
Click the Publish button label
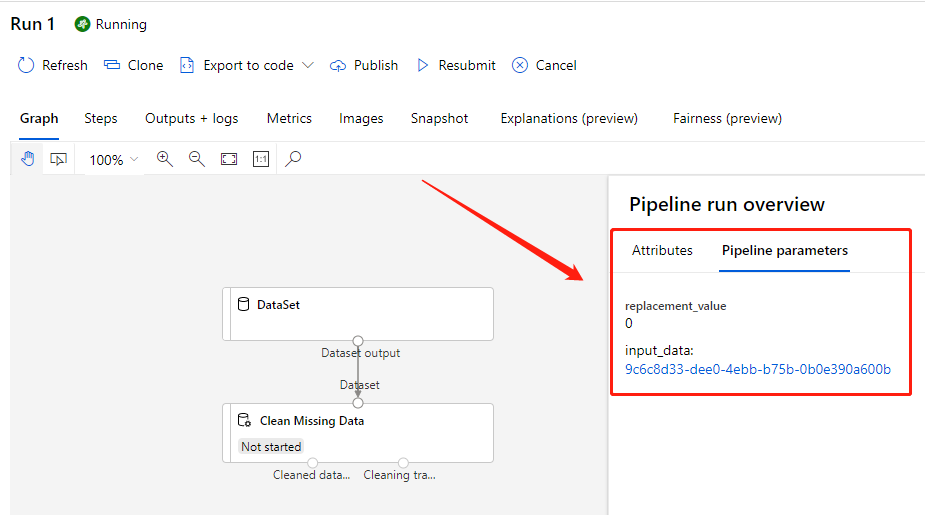click(x=376, y=65)
